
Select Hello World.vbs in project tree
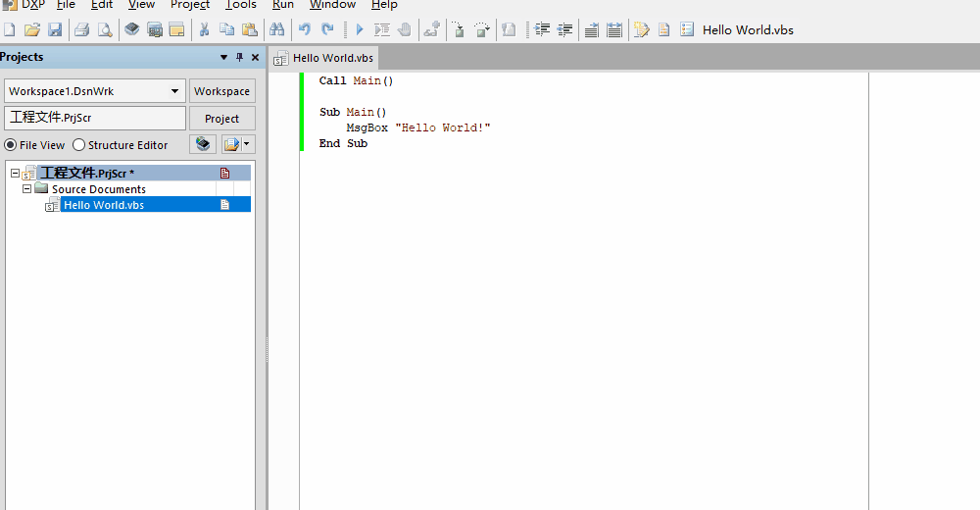click(104, 205)
